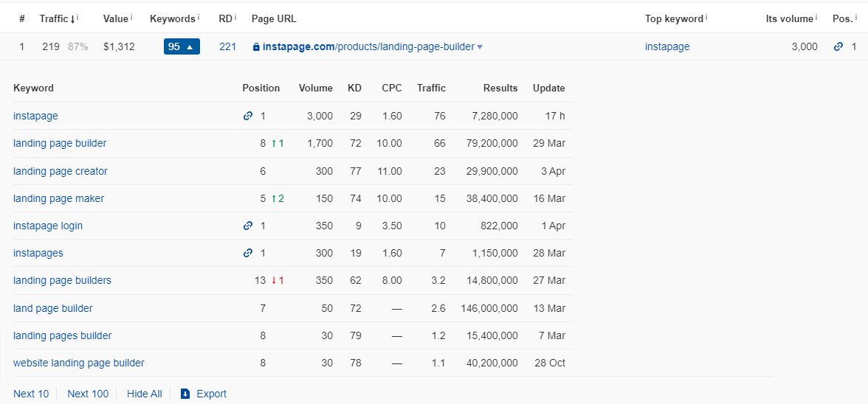Open the instapage.com landing-page-builder URL
Viewport: 868px width, 404px height.
(x=369, y=47)
